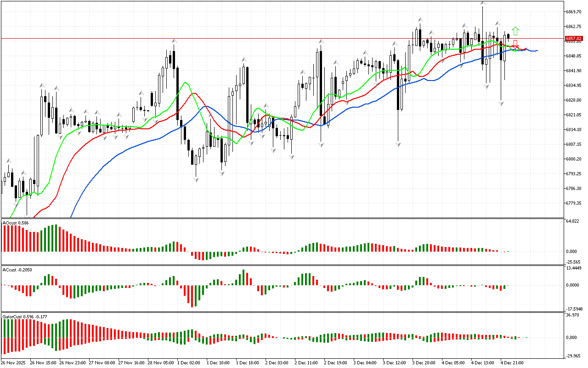Click the 26 Nov 2025 date label
The width and height of the screenshot is (588, 368).
14,363
